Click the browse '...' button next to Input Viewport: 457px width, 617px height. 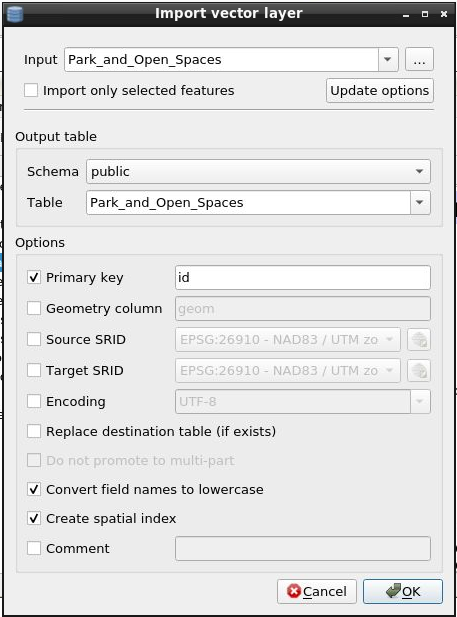419,59
